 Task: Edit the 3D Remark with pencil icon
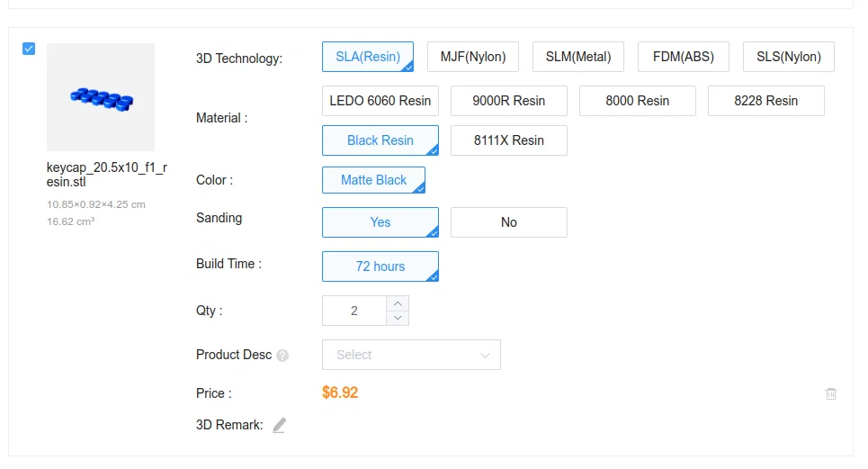tap(279, 425)
